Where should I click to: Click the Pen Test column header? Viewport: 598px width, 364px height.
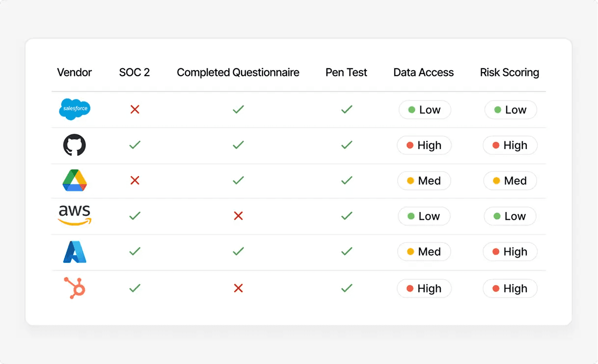(346, 73)
